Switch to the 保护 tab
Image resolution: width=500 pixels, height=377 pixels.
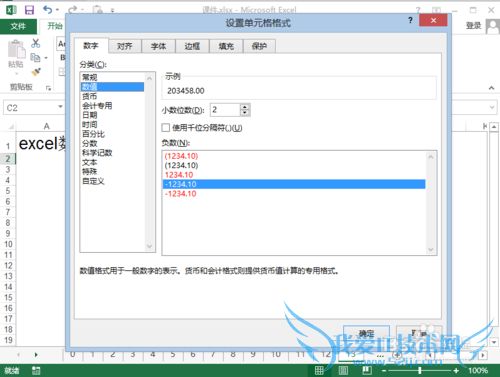259,46
